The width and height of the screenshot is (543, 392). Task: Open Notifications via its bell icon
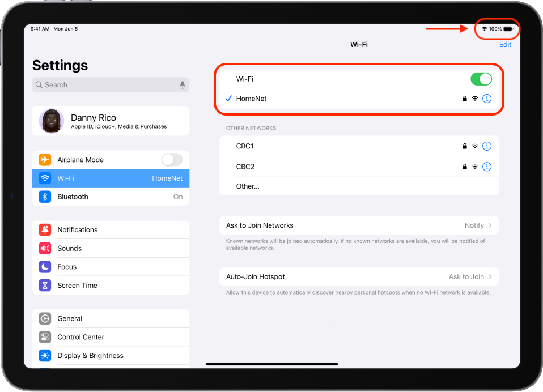tap(45, 229)
